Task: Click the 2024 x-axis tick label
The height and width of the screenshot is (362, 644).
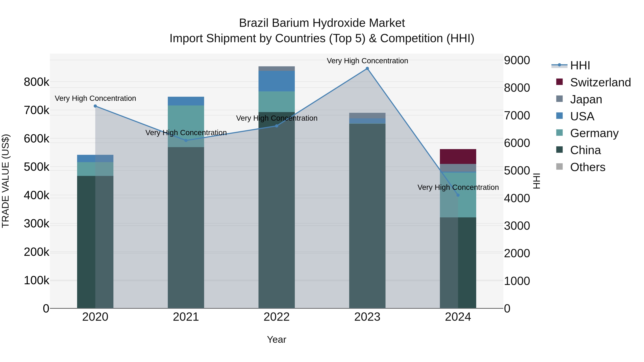Action: click(458, 317)
